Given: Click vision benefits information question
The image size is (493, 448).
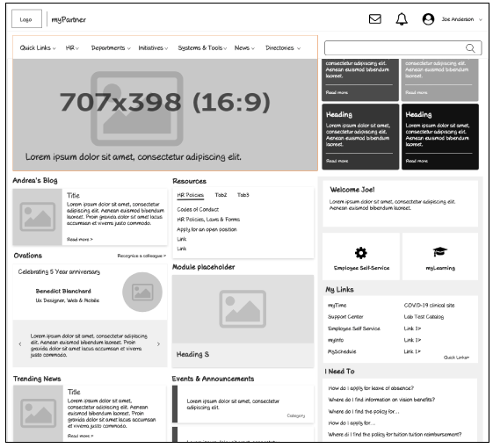Looking at the screenshot, I should click(x=381, y=400).
